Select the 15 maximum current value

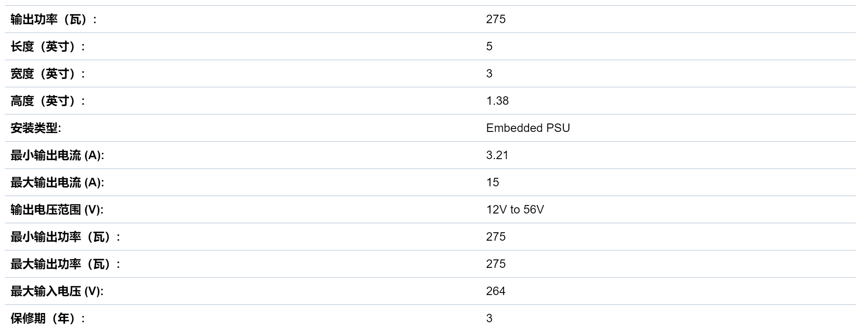click(x=493, y=182)
